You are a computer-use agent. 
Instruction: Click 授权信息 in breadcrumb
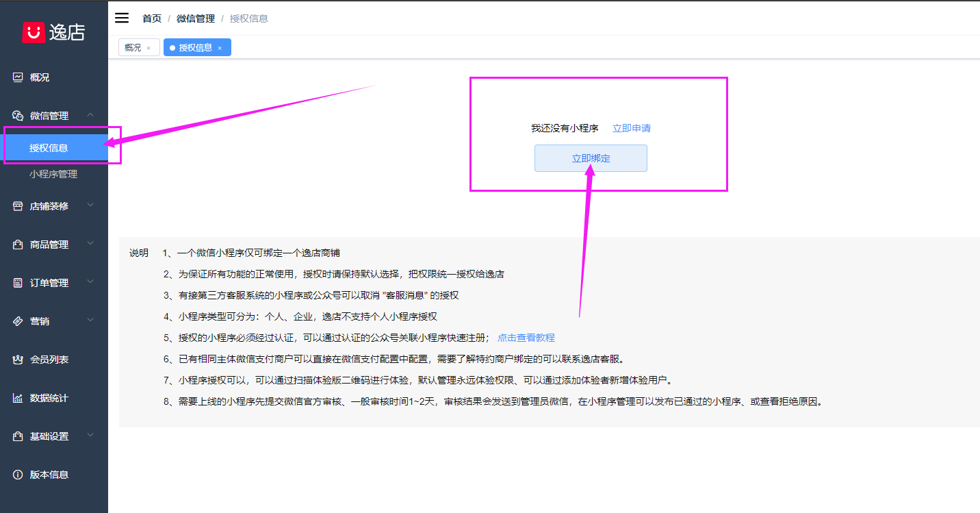pyautogui.click(x=249, y=18)
